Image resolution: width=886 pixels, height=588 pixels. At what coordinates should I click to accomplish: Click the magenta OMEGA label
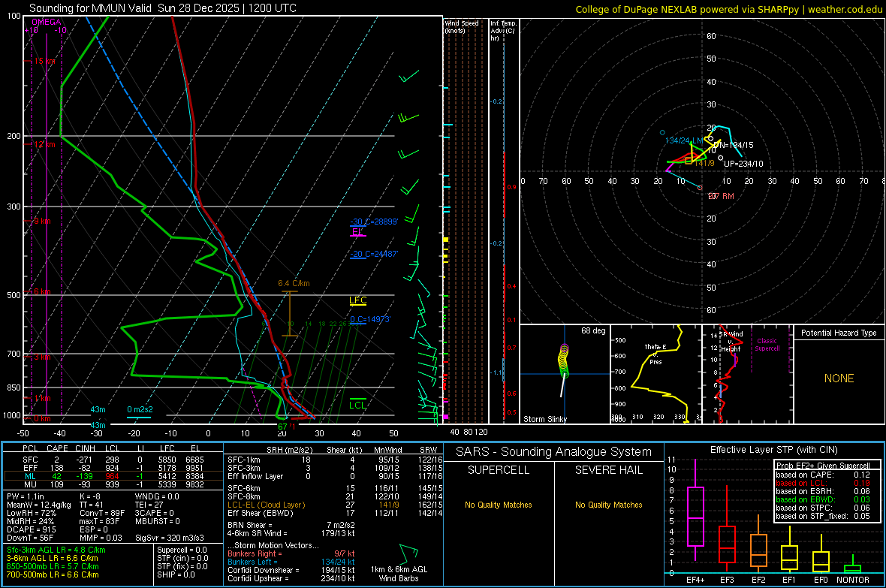[47, 22]
